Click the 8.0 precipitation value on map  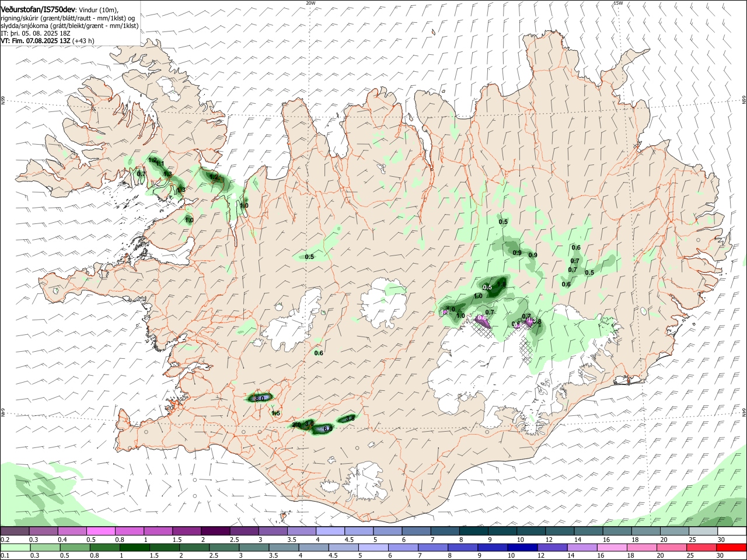coord(260,398)
